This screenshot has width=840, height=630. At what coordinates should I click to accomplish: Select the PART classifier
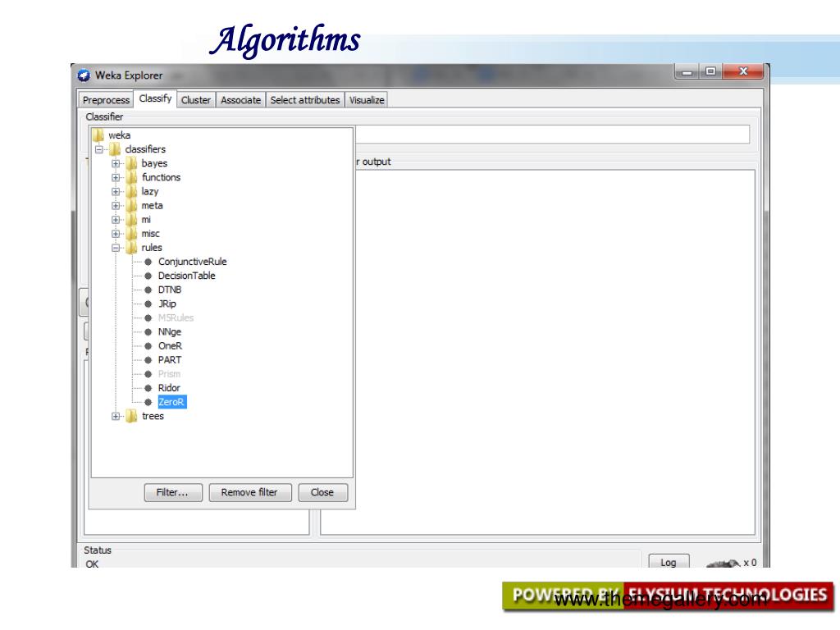(x=170, y=360)
